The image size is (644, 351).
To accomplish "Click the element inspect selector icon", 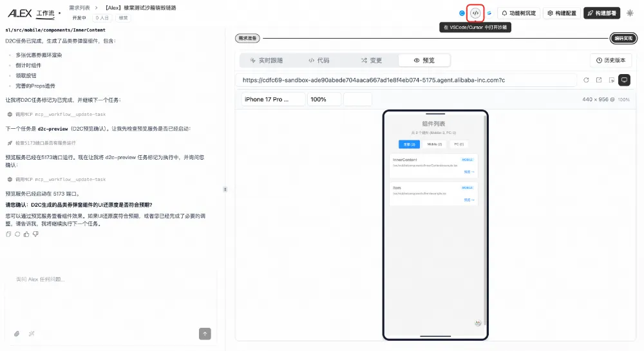I will pos(612,80).
